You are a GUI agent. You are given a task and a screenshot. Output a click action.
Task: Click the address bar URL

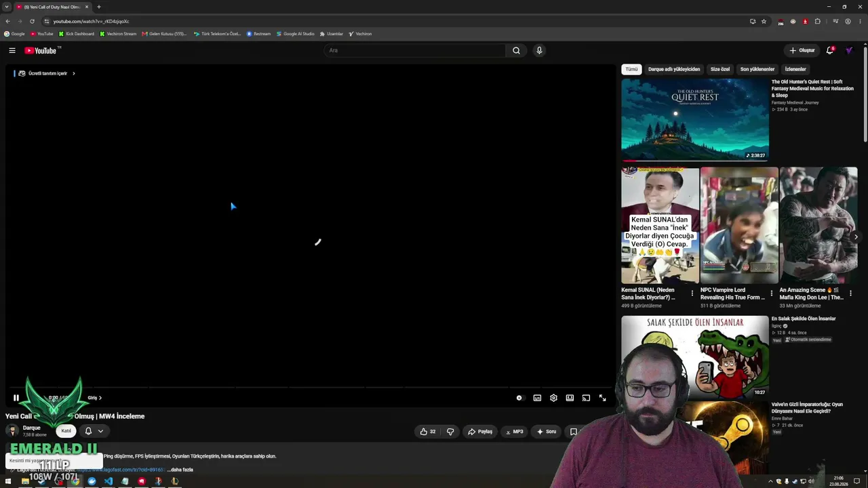(91, 21)
